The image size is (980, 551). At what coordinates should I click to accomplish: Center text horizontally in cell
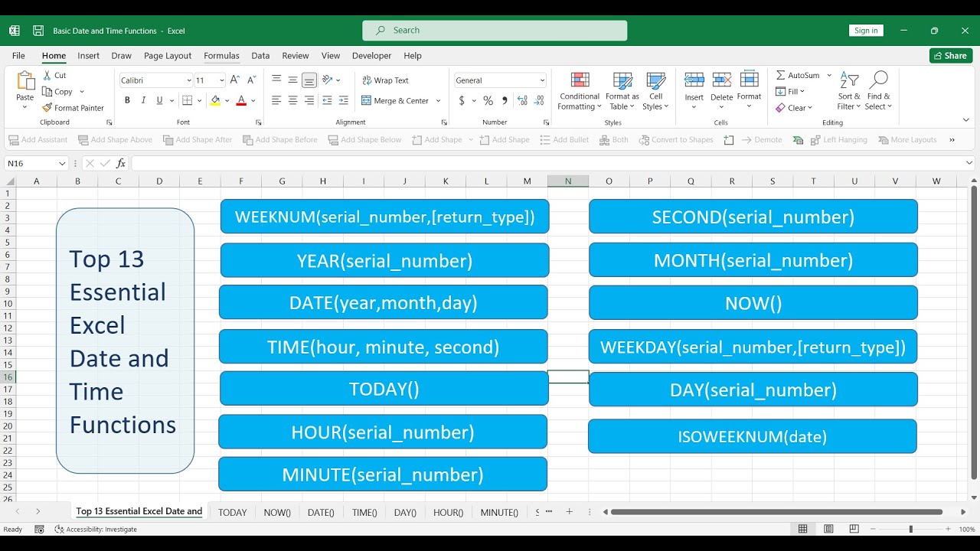pos(292,100)
